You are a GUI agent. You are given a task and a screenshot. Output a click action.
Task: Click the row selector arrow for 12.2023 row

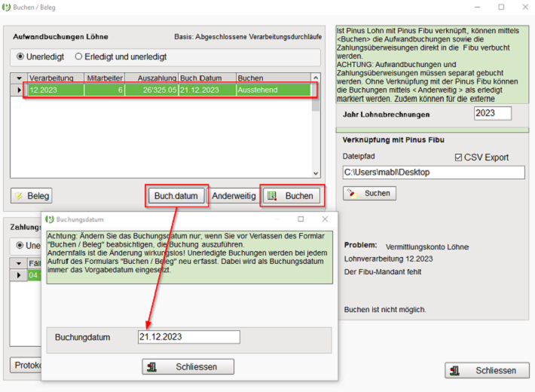coord(19,90)
